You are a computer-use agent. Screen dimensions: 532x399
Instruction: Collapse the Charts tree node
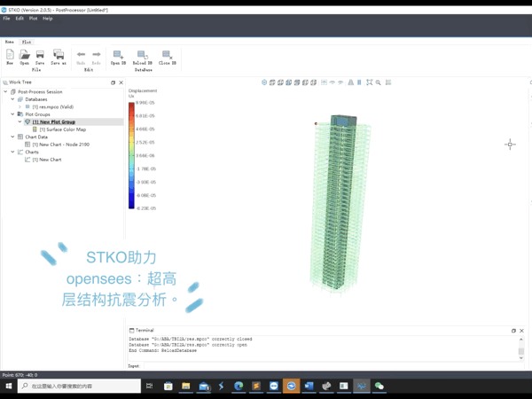tap(12, 152)
